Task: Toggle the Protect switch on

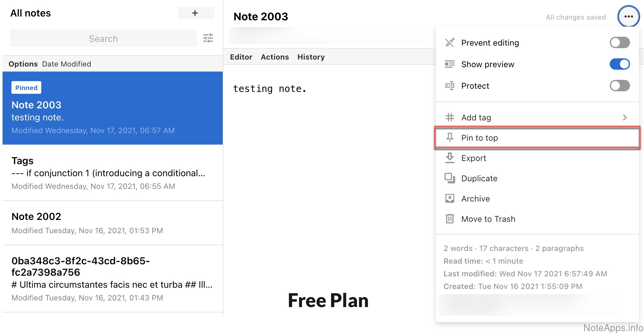Action: [x=619, y=86]
